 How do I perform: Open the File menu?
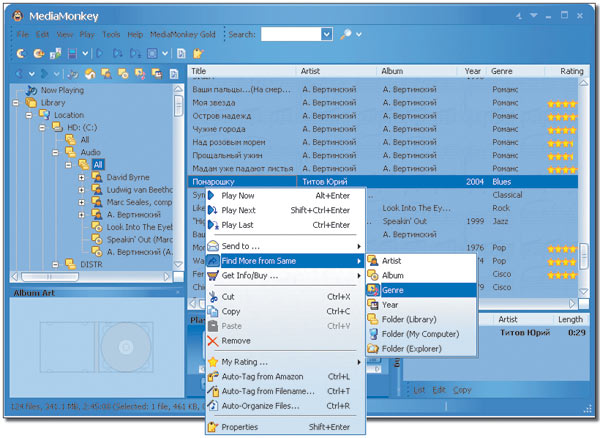pyautogui.click(x=23, y=34)
